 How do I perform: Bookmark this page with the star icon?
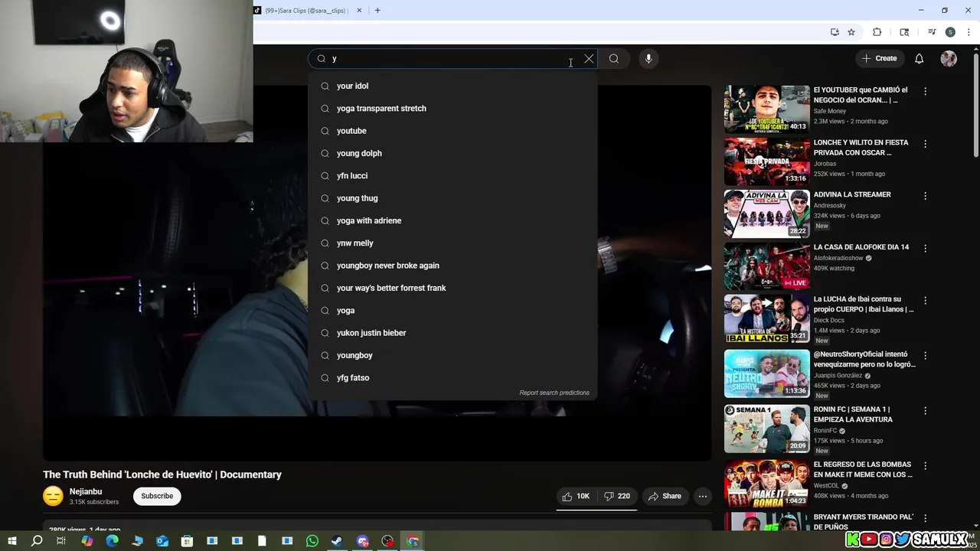pos(851,32)
